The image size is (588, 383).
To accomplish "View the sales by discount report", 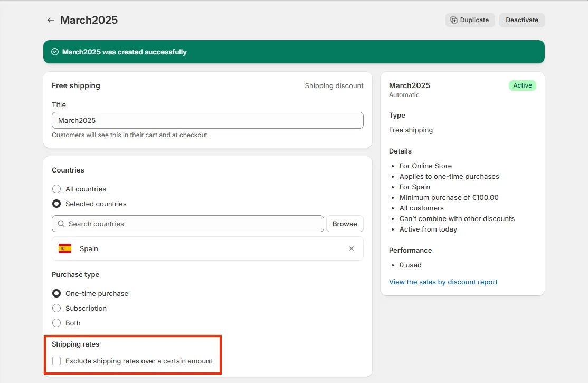I will (x=443, y=282).
